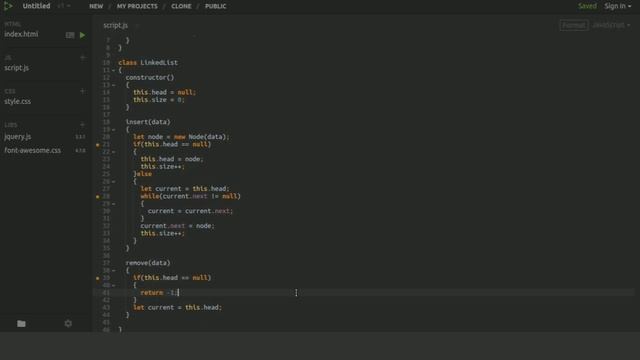Add a new file in CSS section
The height and width of the screenshot is (360, 640).
coord(82,91)
